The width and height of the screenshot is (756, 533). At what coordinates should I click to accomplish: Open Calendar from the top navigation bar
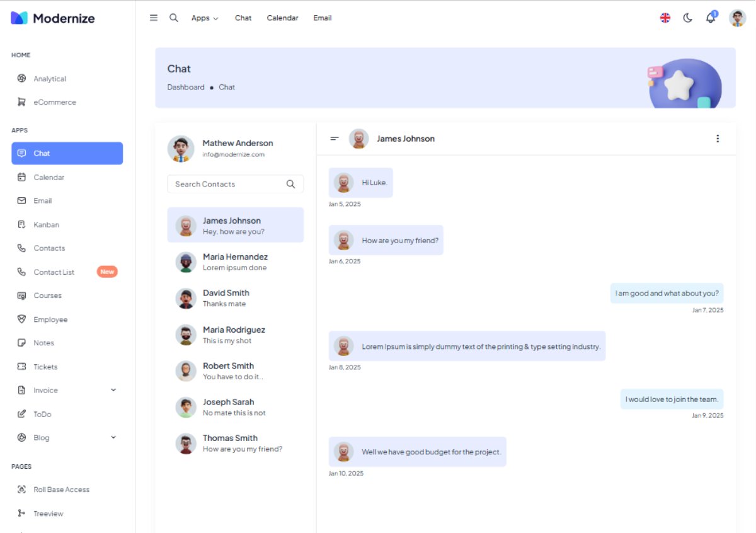pyautogui.click(x=282, y=18)
